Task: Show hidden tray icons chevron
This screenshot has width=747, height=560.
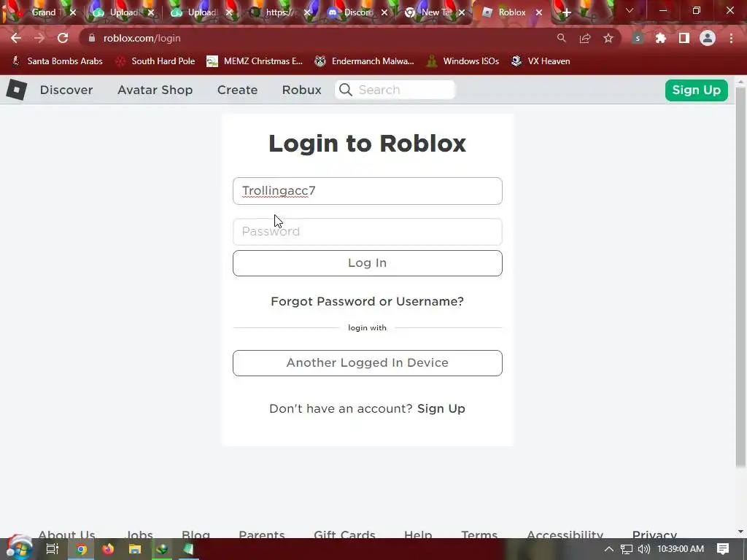Action: click(609, 549)
